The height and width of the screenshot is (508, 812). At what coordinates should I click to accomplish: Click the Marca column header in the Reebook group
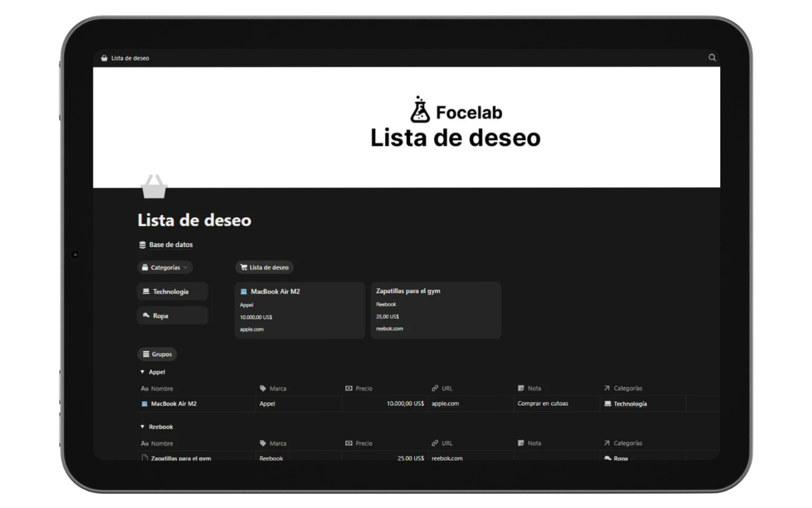click(273, 443)
